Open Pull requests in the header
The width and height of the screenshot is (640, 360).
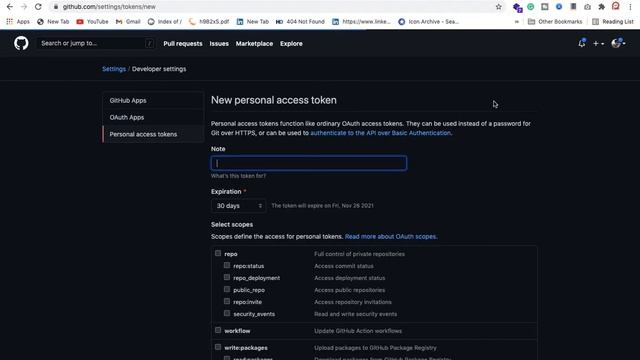[183, 44]
